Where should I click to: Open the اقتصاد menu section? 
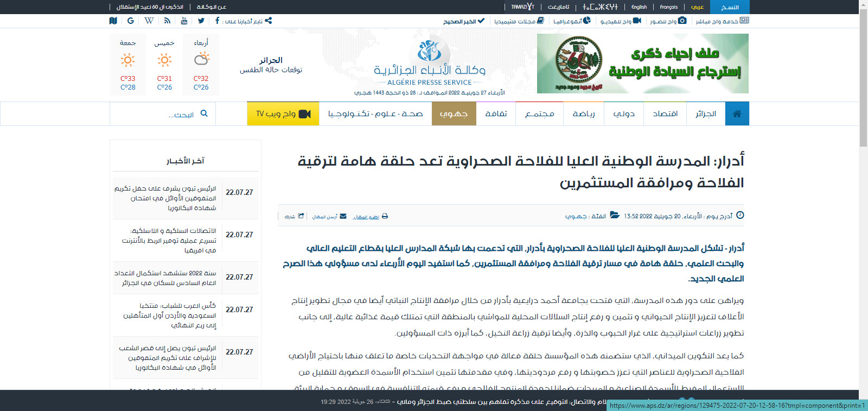pos(665,113)
